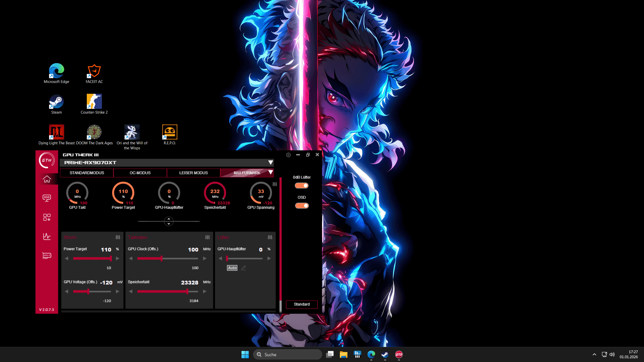Switch to the OC-MODUS tab

click(140, 173)
